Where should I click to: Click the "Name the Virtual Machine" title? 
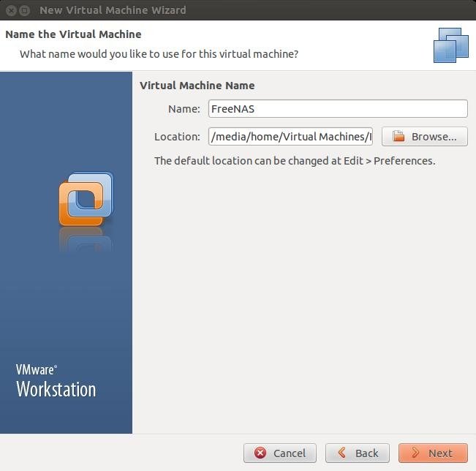[73, 34]
